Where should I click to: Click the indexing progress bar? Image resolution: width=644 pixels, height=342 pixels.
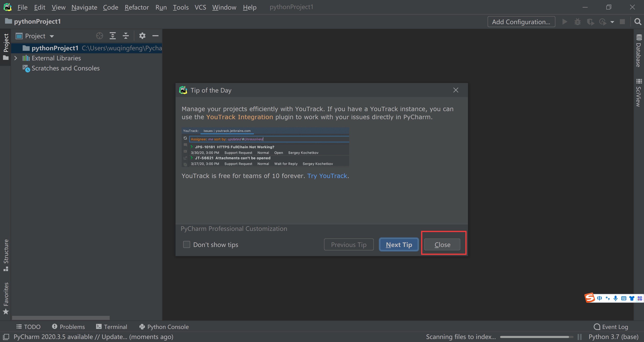click(536, 337)
